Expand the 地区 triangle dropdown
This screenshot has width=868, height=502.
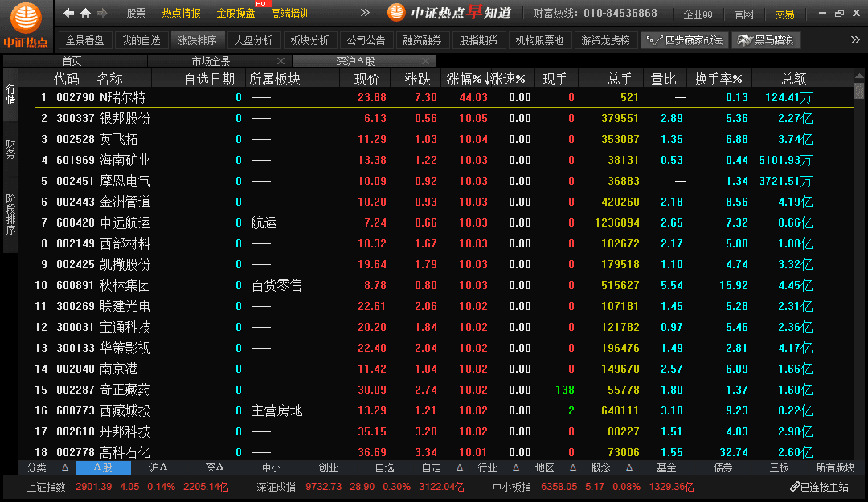[573, 467]
